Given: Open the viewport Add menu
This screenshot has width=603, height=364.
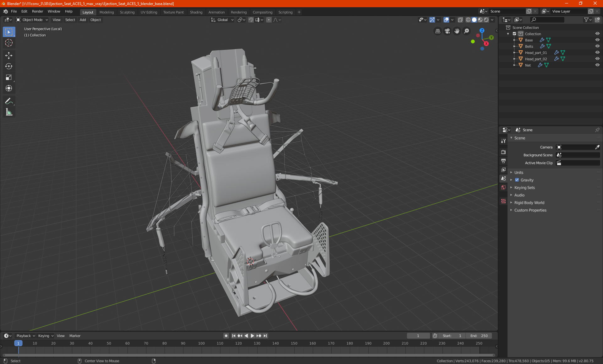Looking at the screenshot, I should 83,20.
